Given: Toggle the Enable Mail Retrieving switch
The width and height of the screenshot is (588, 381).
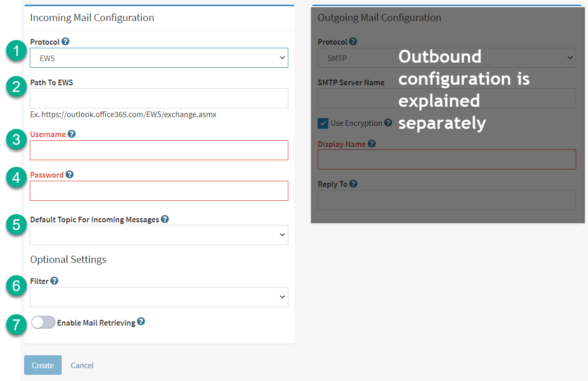Looking at the screenshot, I should 43,322.
